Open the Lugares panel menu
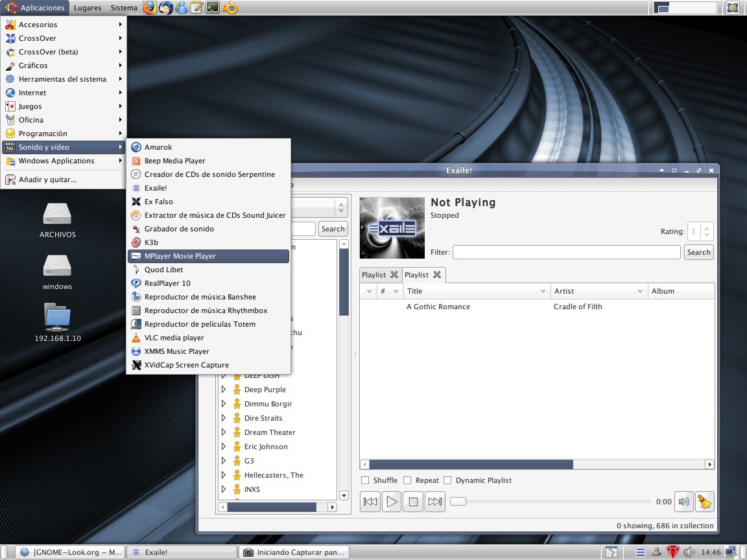 click(88, 8)
